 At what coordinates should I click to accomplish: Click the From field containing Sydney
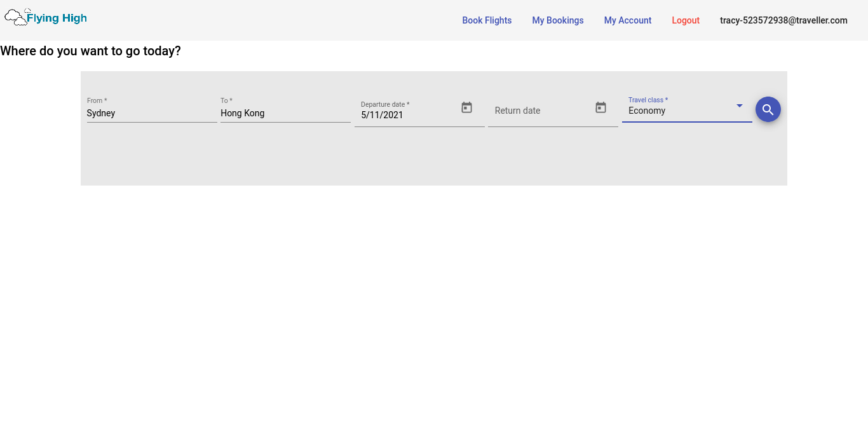152,113
